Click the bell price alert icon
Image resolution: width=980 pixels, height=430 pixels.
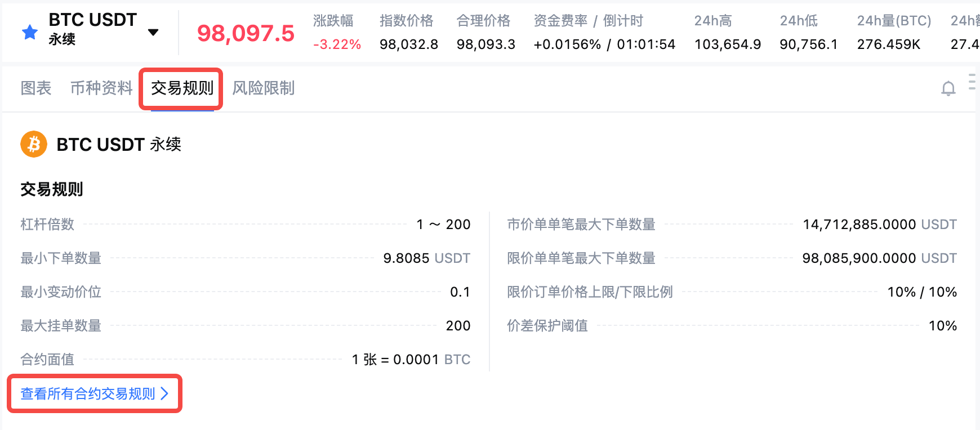pyautogui.click(x=948, y=89)
